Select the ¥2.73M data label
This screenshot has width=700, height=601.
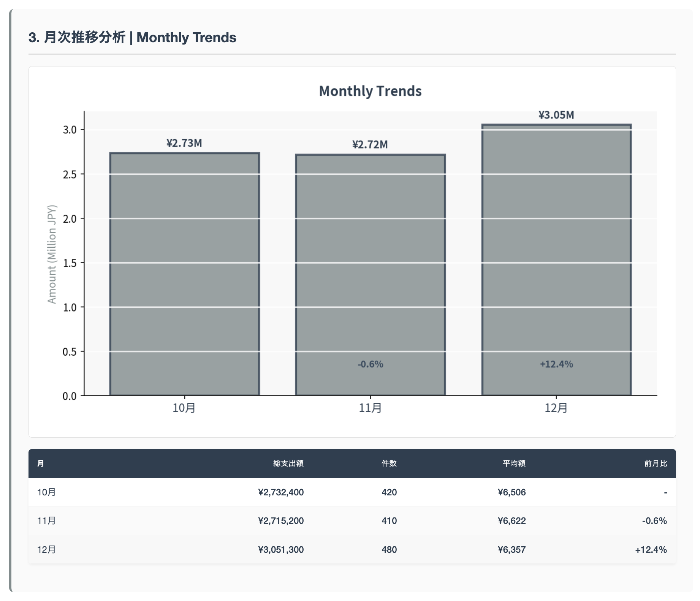click(x=184, y=143)
